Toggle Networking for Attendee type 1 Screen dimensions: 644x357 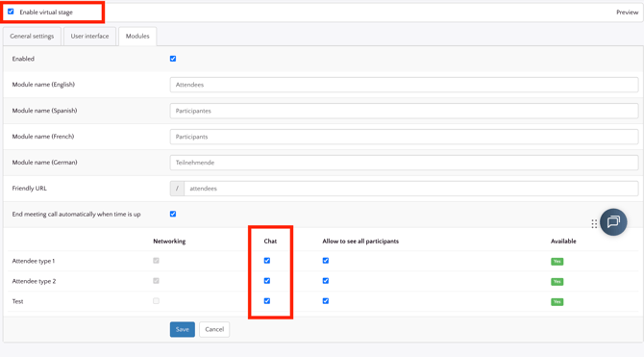pos(156,261)
